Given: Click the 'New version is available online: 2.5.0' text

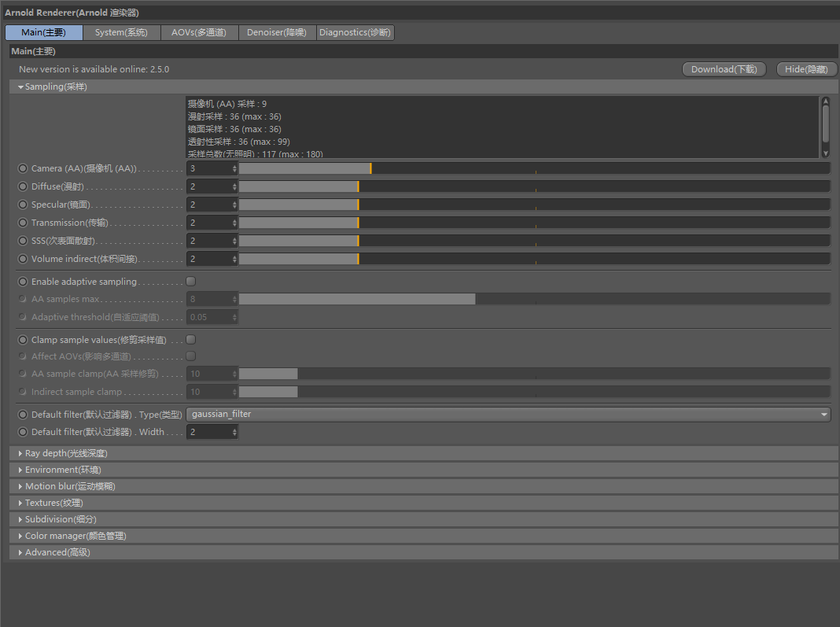Looking at the screenshot, I should click(x=94, y=69).
